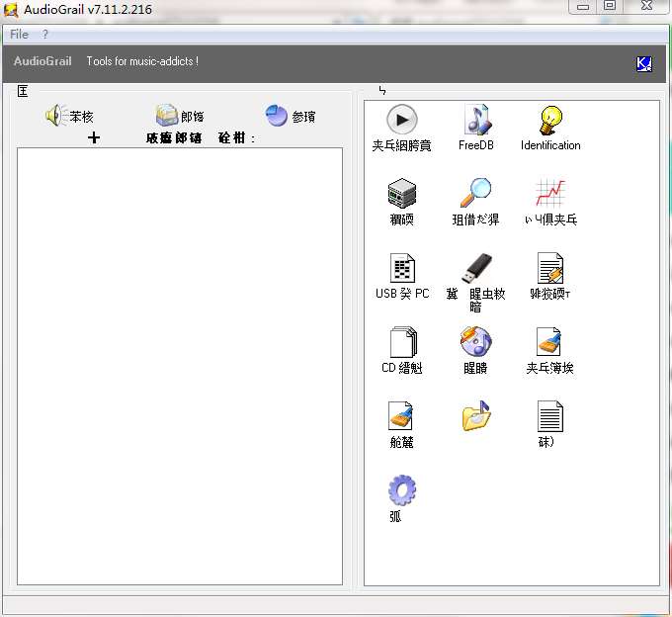Image resolution: width=672 pixels, height=617 pixels.
Task: Click the black USB flash drive icon
Action: [x=476, y=268]
